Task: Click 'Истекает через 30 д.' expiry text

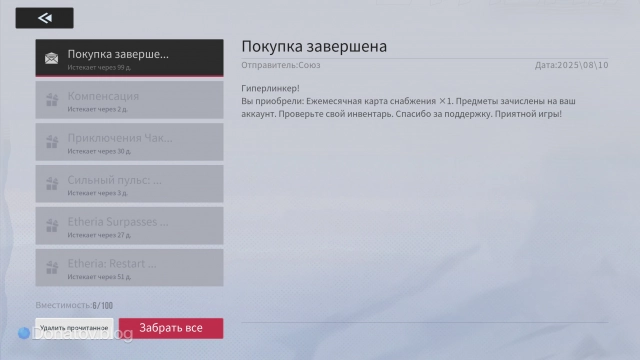Action: pos(99,151)
